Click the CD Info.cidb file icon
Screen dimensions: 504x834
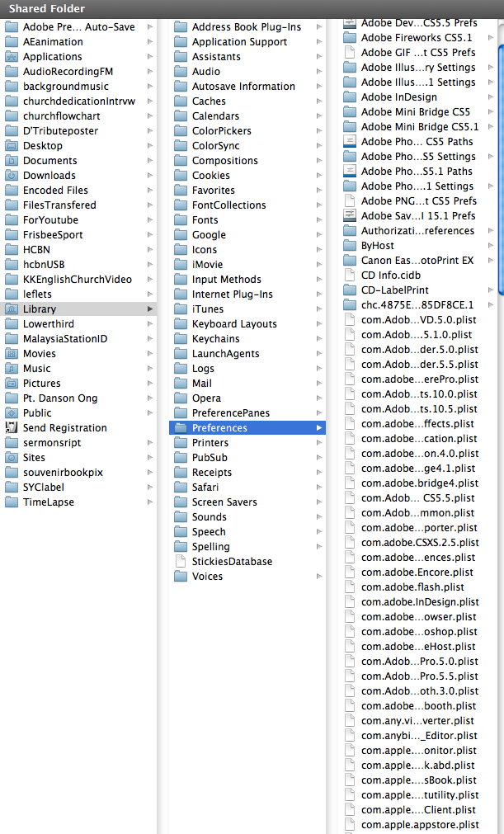tap(350, 275)
